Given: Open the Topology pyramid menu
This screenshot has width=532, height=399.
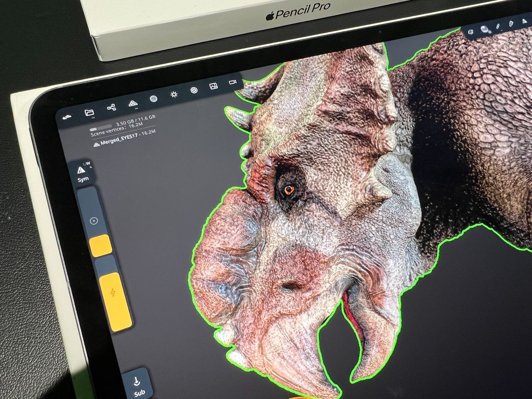Looking at the screenshot, I should pyautogui.click(x=133, y=103).
